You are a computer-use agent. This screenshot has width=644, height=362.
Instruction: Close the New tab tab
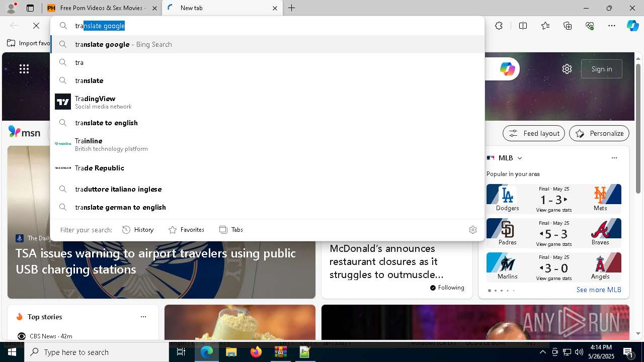pyautogui.click(x=275, y=8)
